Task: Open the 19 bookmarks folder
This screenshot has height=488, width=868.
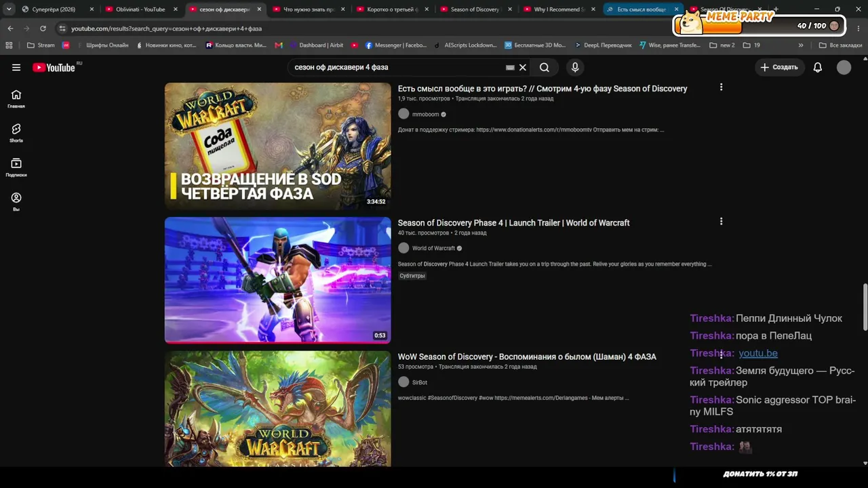Action: 751,45
